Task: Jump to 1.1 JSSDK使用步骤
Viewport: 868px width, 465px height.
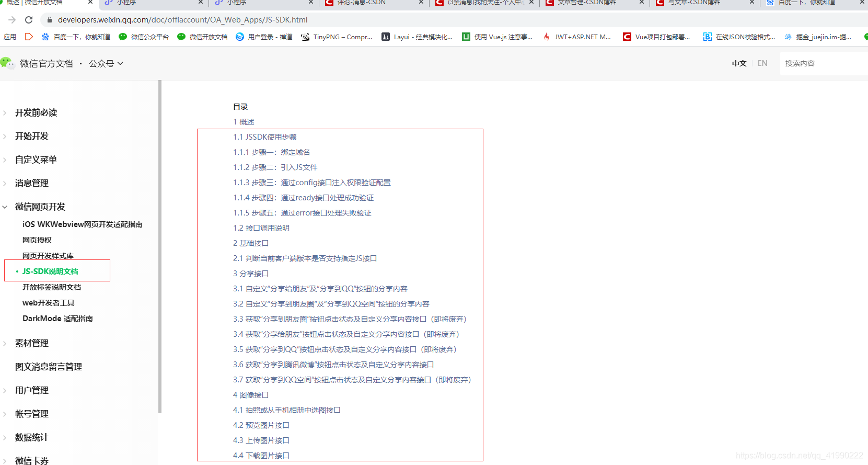Action: click(265, 137)
